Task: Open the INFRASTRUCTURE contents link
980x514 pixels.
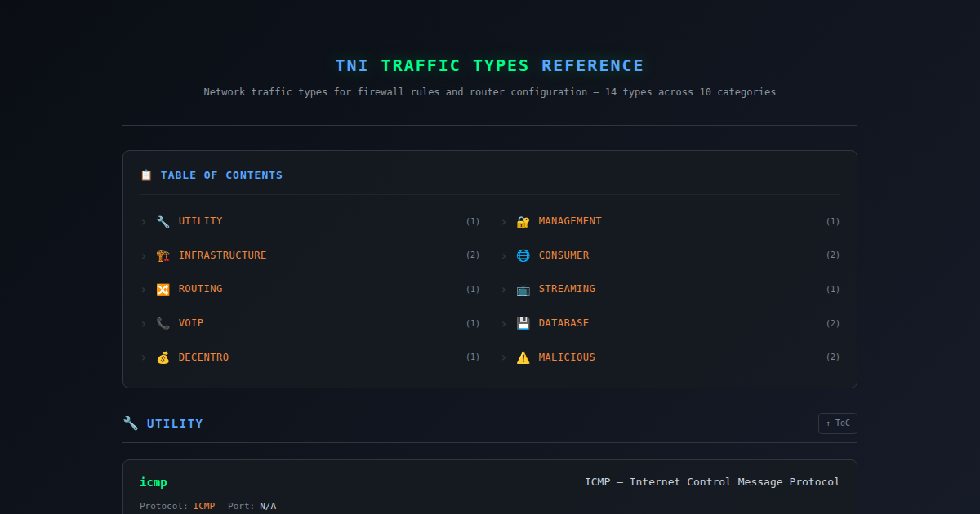Action: coord(223,255)
